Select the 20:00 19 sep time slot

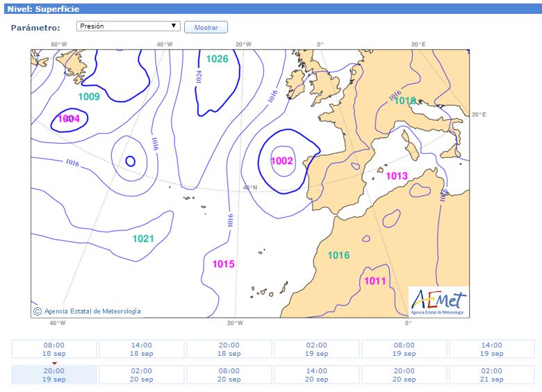click(x=54, y=375)
